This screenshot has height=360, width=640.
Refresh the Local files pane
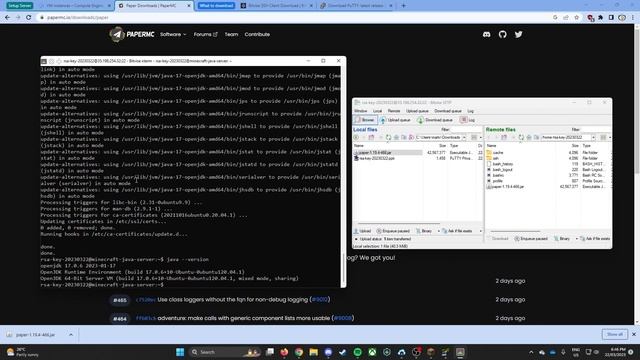[x=388, y=138]
